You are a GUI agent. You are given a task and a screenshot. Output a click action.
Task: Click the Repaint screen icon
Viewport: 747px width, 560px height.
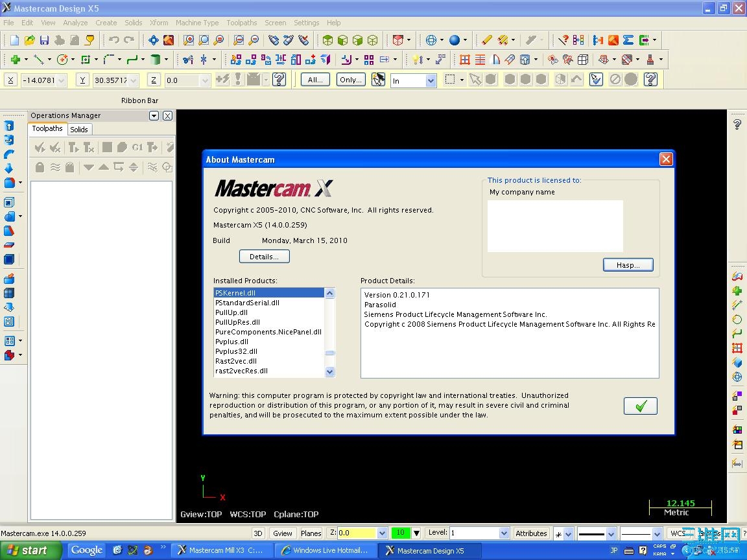pos(168,40)
